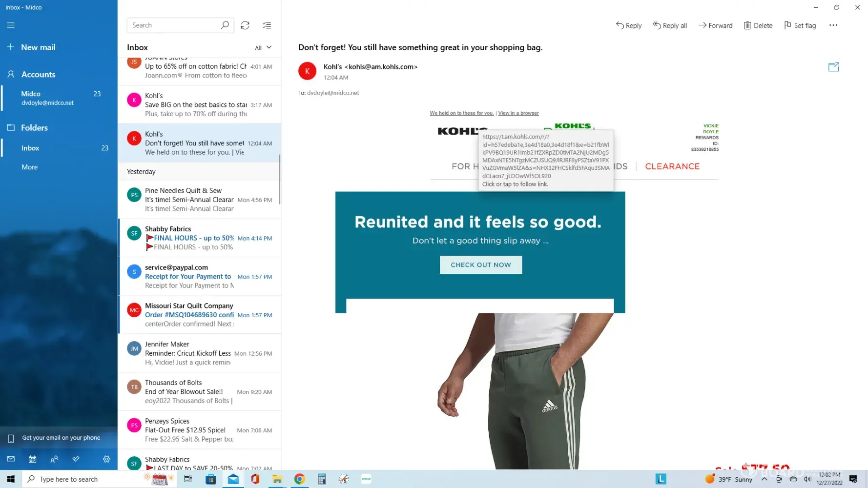Click the search magnifier icon

[225, 25]
